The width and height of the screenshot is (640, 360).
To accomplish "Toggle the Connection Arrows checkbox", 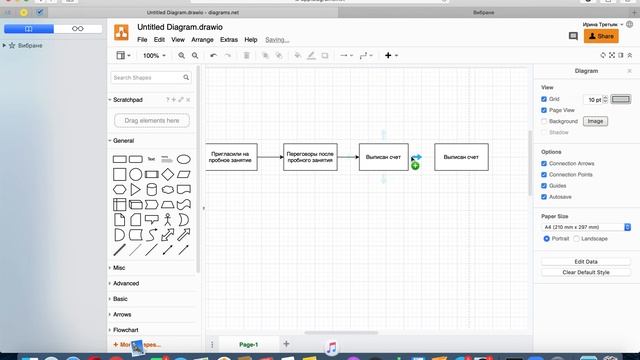I will coord(544,163).
